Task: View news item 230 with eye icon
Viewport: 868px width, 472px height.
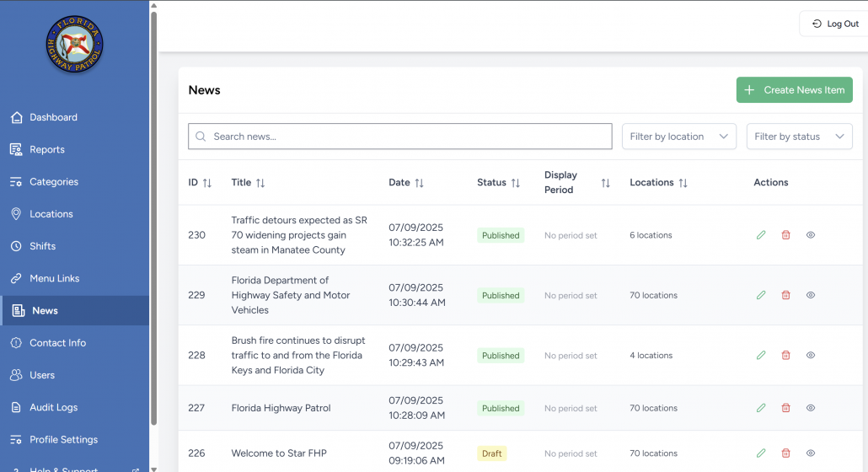Action: click(x=811, y=235)
